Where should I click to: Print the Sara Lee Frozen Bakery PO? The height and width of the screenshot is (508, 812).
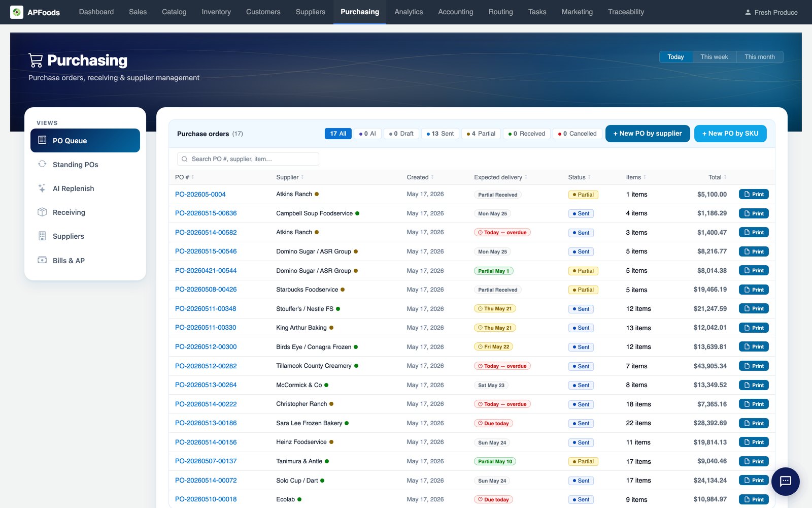[x=754, y=423]
